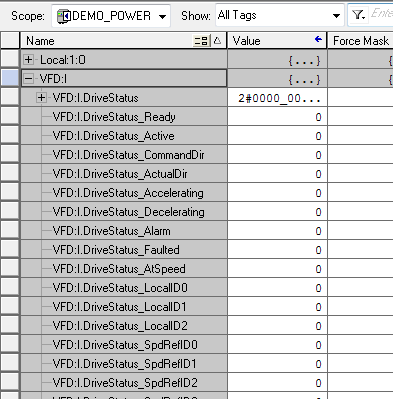This screenshot has width=393, height=399.
Task: Select VFD:I.DriveStatus_Active tag
Action: pos(113,136)
